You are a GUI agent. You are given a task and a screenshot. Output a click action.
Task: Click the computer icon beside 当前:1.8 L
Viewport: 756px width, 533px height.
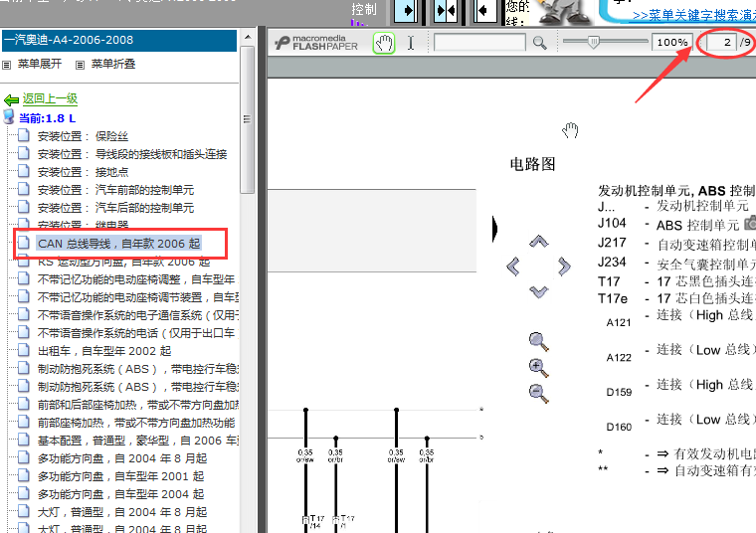[9, 116]
